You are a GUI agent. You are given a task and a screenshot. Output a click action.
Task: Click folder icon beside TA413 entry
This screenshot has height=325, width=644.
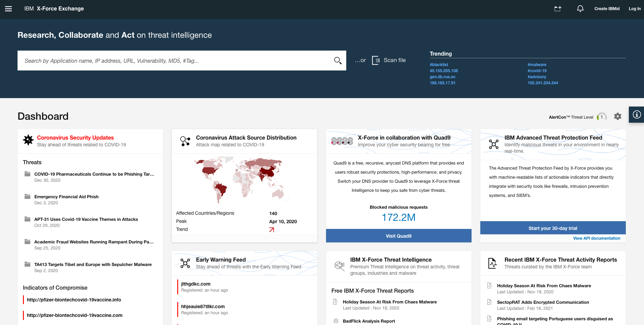[x=28, y=264]
